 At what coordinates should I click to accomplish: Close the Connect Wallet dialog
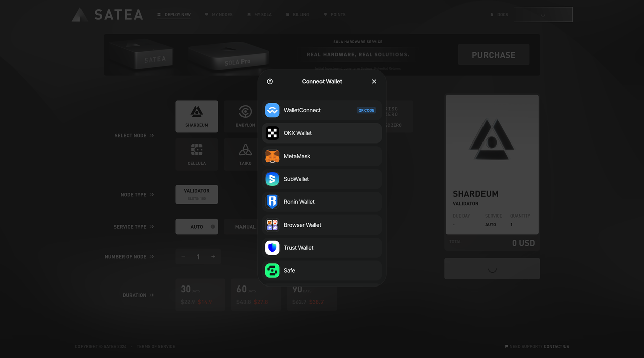tap(374, 82)
